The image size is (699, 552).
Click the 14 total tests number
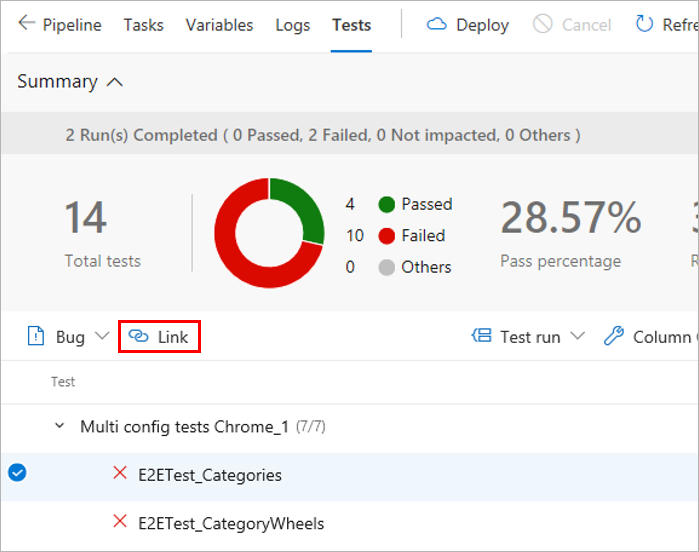tap(85, 218)
